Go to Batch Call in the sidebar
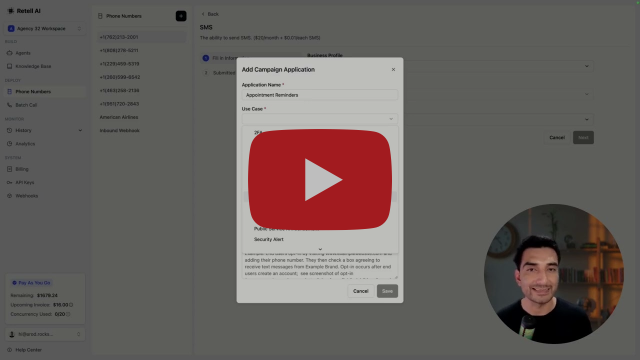This screenshot has height=360, width=640. (45, 105)
